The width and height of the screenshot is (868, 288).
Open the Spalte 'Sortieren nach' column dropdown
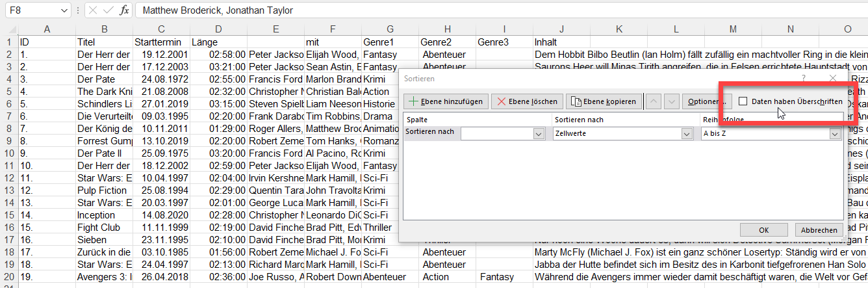pyautogui.click(x=539, y=133)
